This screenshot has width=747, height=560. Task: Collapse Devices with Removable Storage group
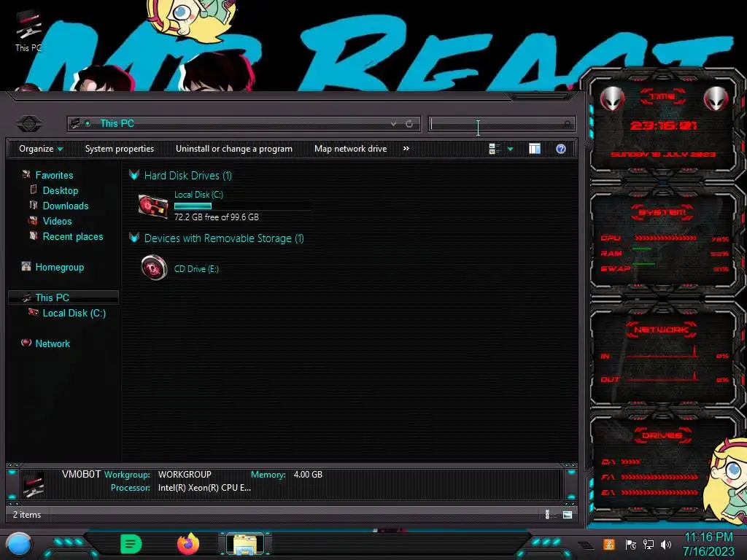[x=134, y=238]
